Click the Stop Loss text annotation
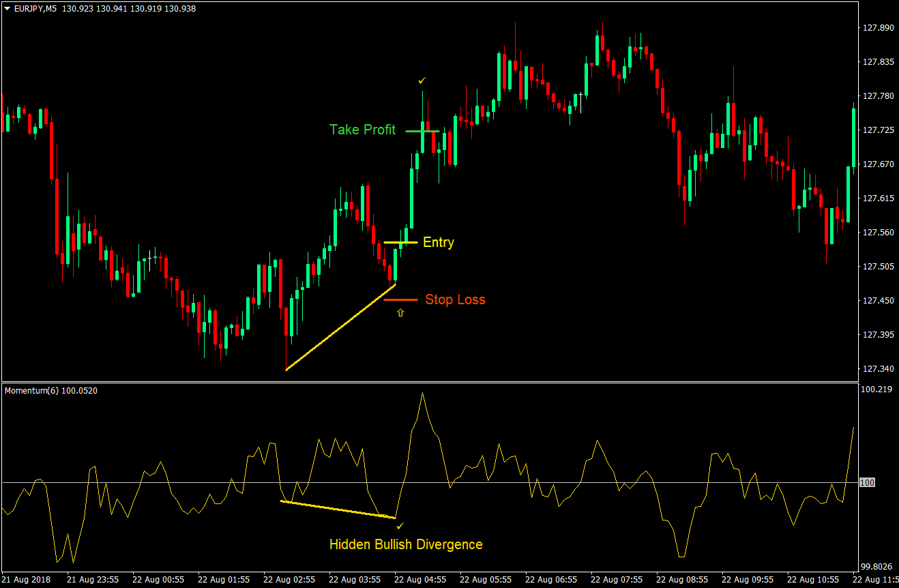 (455, 299)
